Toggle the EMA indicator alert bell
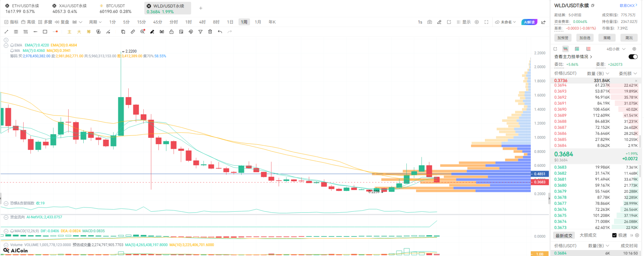This screenshot has width=644, height=256. tap(12, 45)
